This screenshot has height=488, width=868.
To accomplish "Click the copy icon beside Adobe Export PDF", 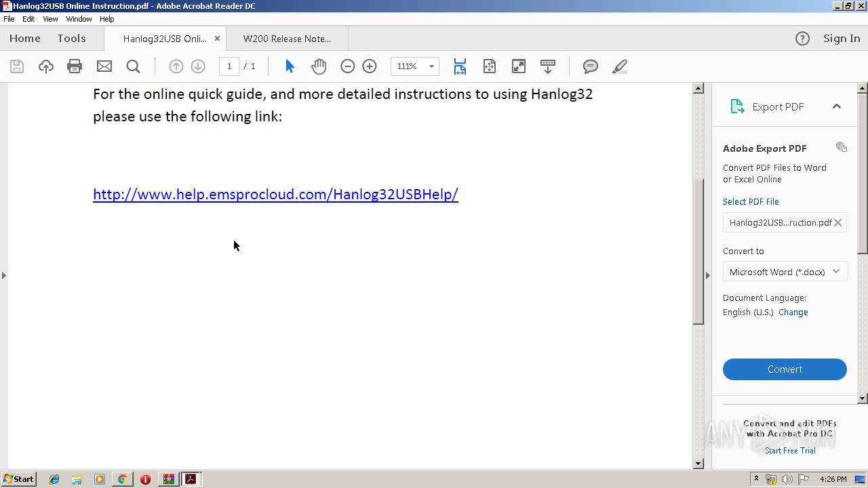I will click(x=842, y=147).
